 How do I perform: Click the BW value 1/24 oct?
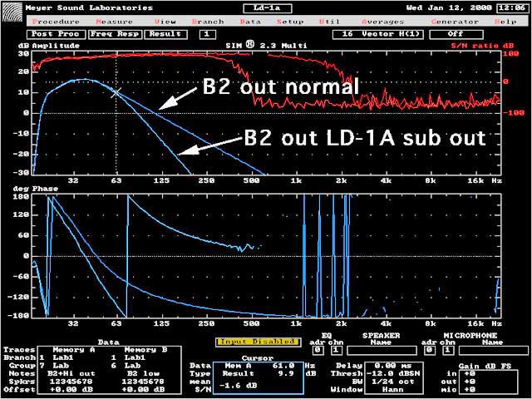point(392,382)
